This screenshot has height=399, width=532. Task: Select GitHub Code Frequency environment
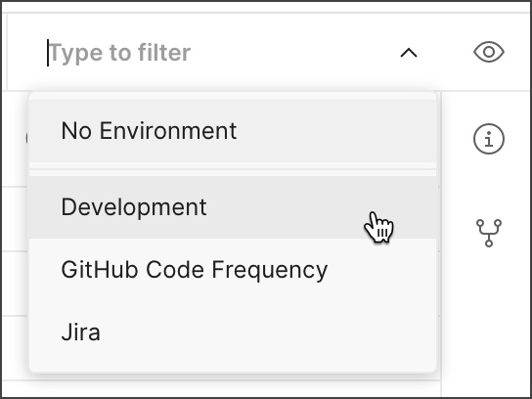233,270
